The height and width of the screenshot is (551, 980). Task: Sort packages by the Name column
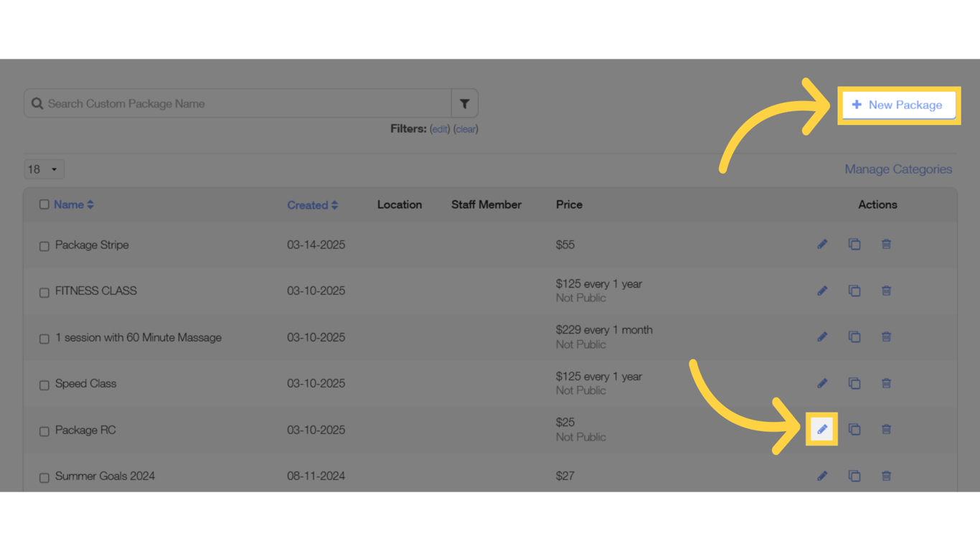click(x=67, y=204)
